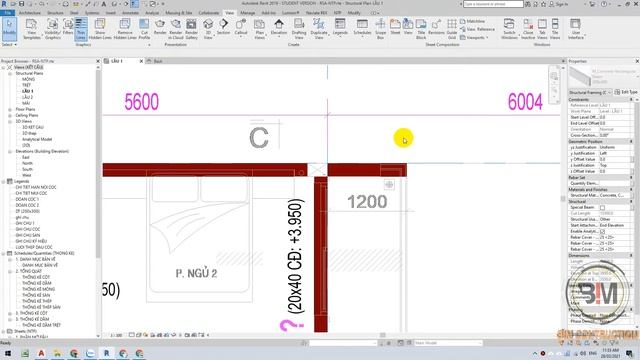Click Tile Views
The height and width of the screenshot is (360, 640).
(x=555, y=29)
